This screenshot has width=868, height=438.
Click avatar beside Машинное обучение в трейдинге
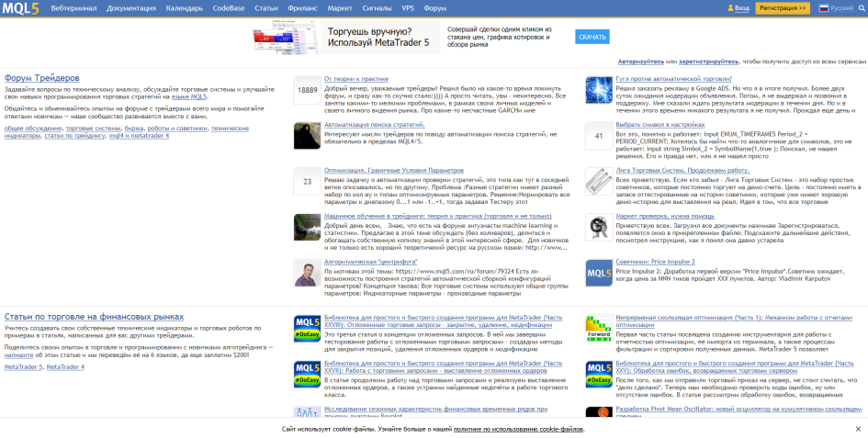(x=307, y=227)
